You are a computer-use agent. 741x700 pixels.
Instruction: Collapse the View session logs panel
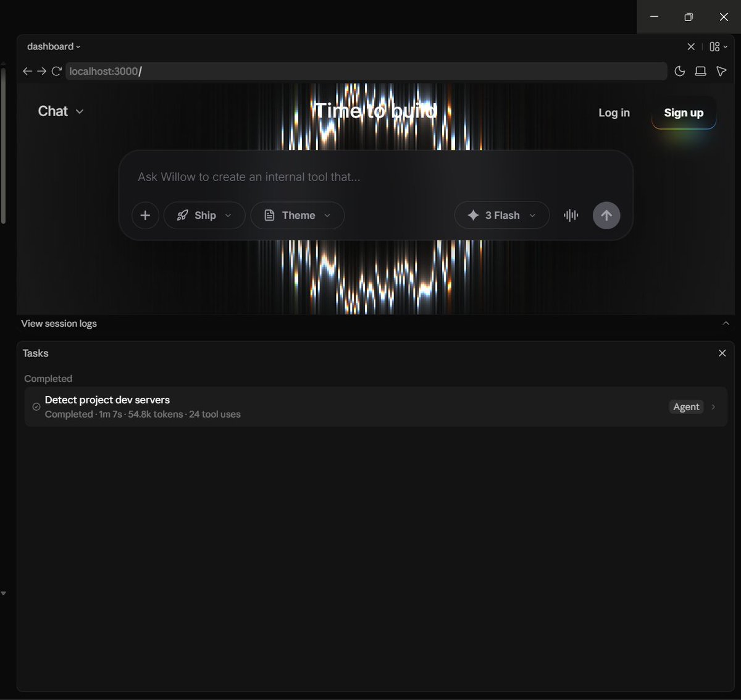point(726,323)
